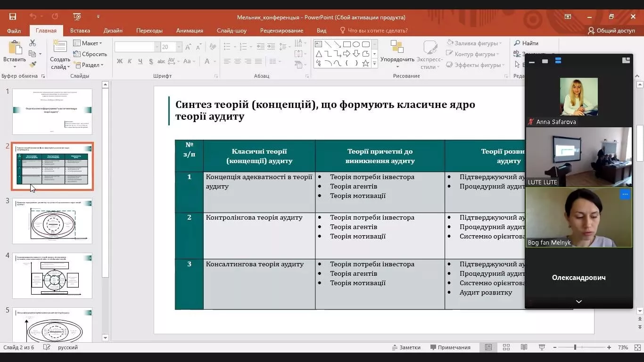Click the Заметки button in the status bar
644x362 pixels.
(405, 347)
